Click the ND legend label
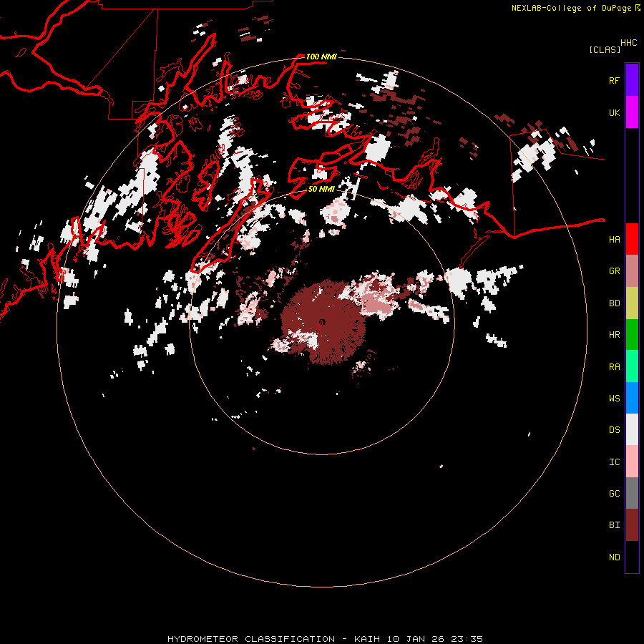This screenshot has width=644, height=644. 614,557
